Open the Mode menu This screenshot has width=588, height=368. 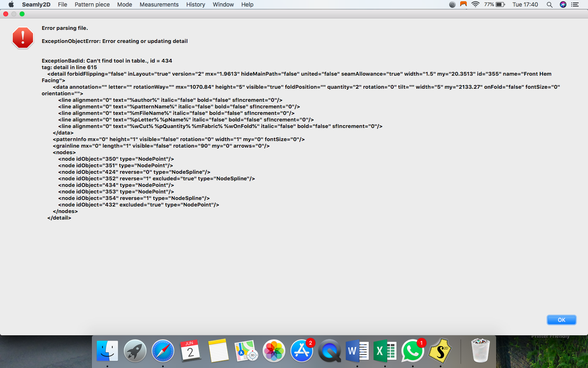tap(125, 4)
